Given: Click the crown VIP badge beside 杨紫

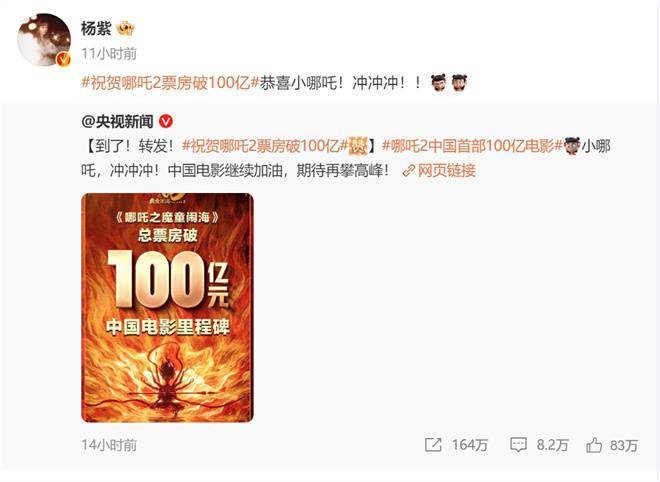Looking at the screenshot, I should pyautogui.click(x=125, y=29).
